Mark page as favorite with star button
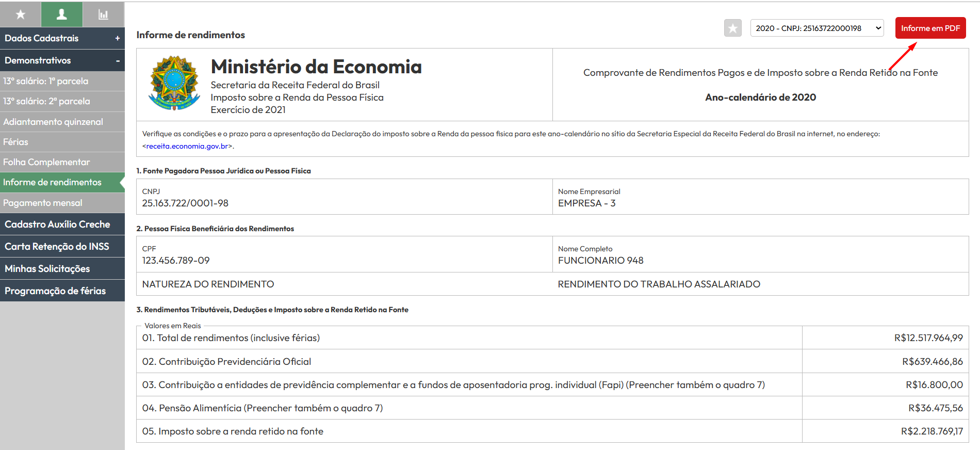The height and width of the screenshot is (450, 980). tap(732, 28)
